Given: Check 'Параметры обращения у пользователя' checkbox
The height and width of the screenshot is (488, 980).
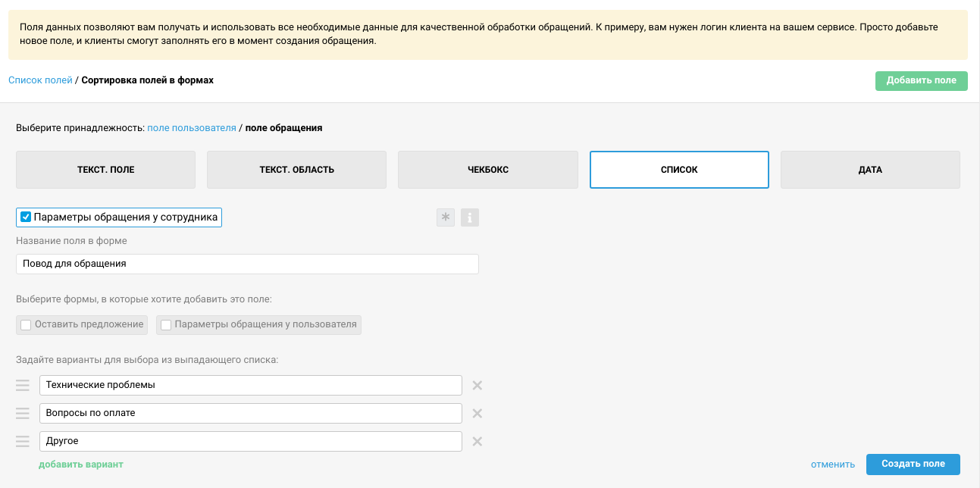Looking at the screenshot, I should tap(166, 324).
